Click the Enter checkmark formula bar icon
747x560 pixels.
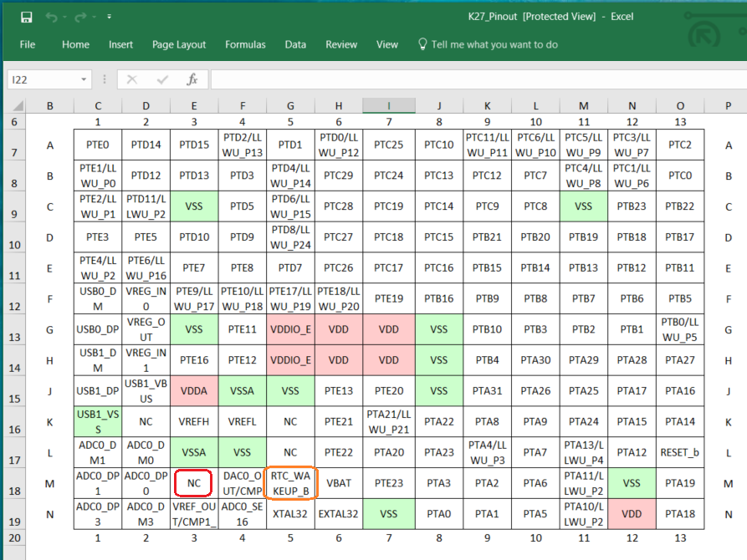pyautogui.click(x=162, y=79)
